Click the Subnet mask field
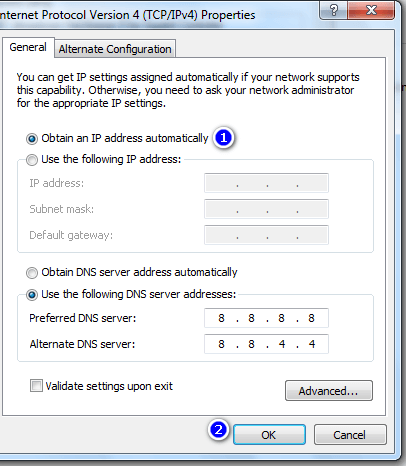Image resolution: width=406 pixels, height=466 pixels. pyautogui.click(x=266, y=209)
